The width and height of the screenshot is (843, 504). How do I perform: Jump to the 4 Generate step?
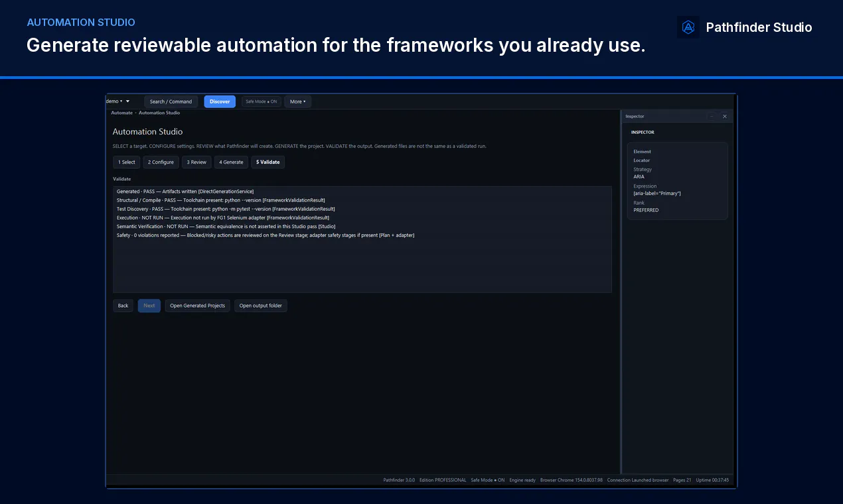coord(231,162)
